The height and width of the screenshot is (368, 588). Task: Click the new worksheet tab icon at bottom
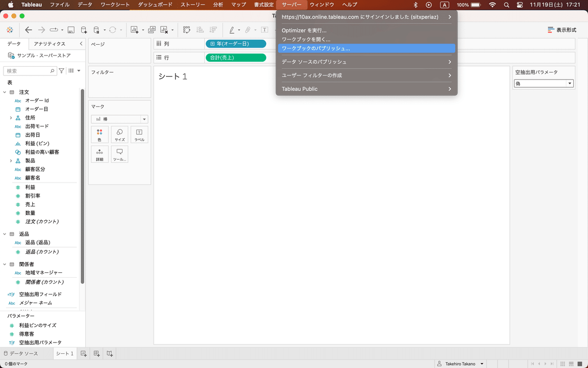(x=84, y=353)
